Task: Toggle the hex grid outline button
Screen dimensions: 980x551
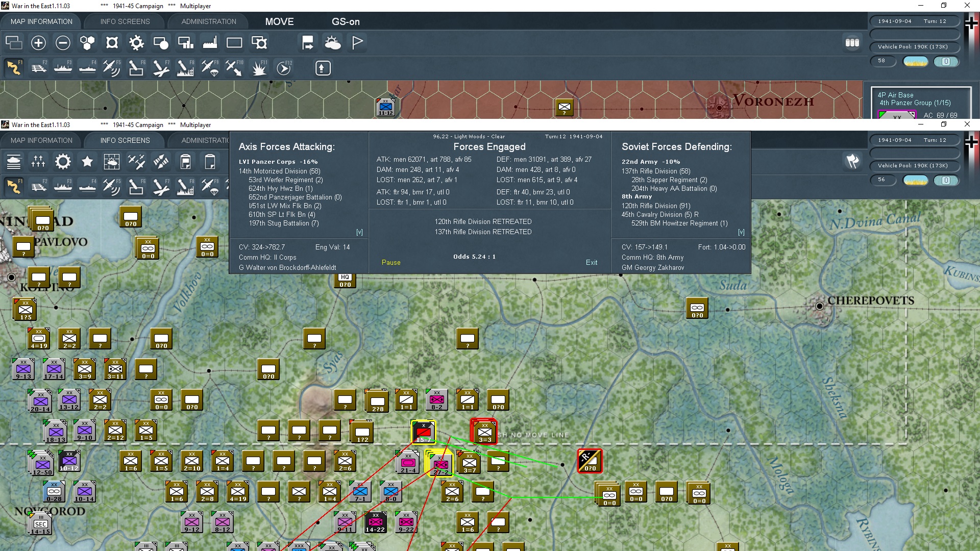Action: (x=87, y=43)
